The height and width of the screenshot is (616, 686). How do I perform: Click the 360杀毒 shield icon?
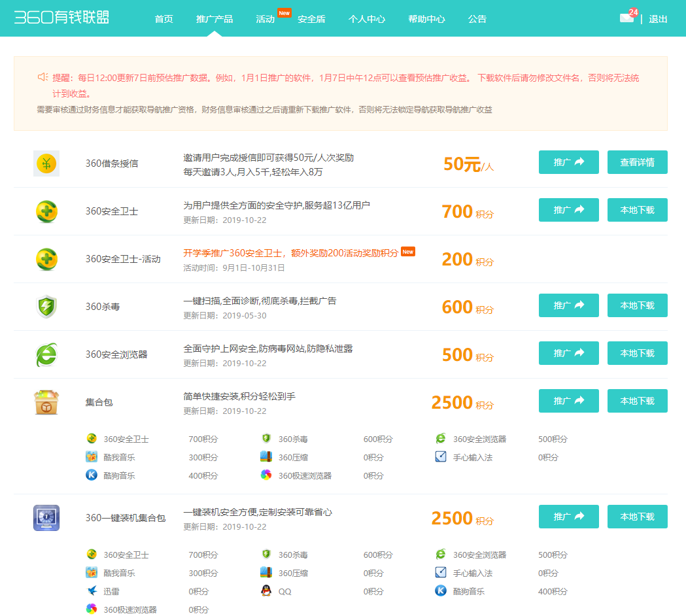click(x=46, y=307)
